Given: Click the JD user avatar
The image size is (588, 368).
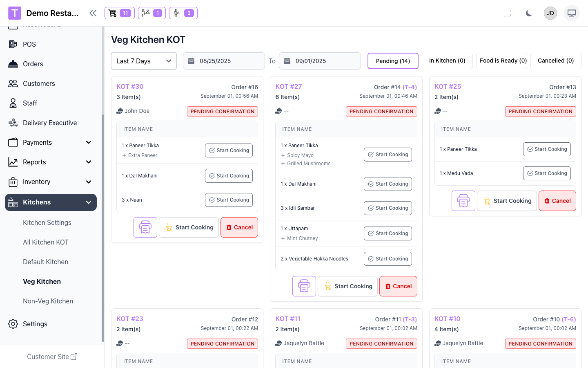Looking at the screenshot, I should [550, 13].
